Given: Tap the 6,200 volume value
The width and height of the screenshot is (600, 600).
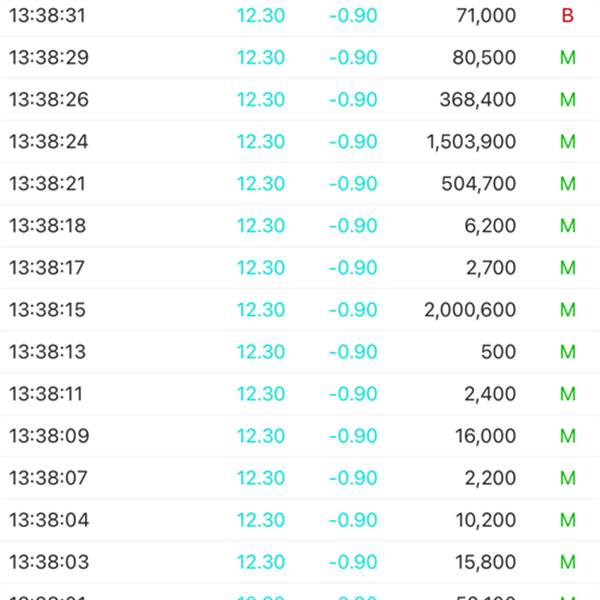Looking at the screenshot, I should (491, 226).
